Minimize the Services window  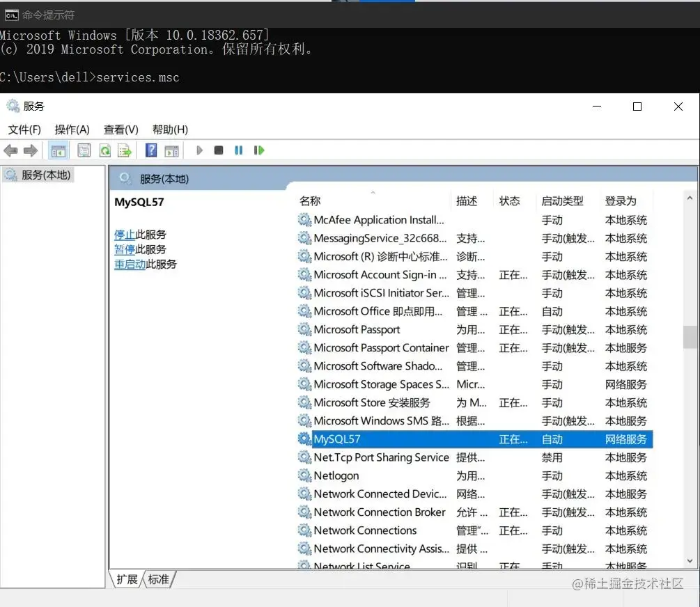click(x=597, y=107)
